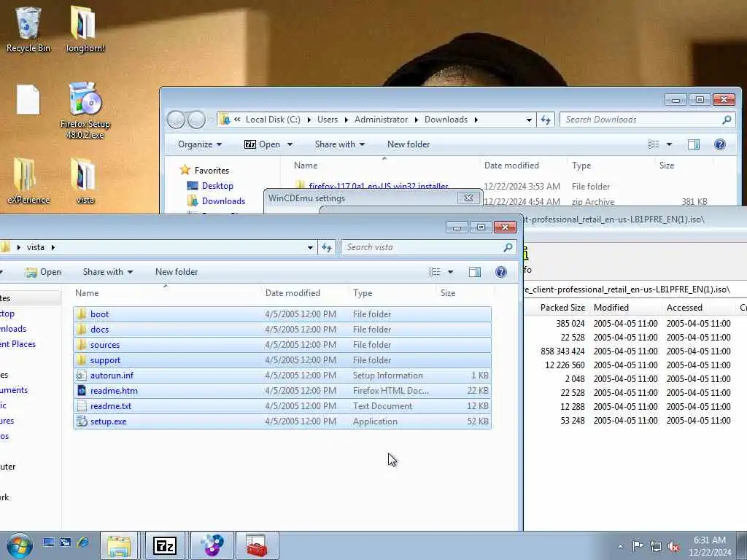This screenshot has width=747, height=560.
Task: Select the blank file icon on desktop
Action: [28, 100]
